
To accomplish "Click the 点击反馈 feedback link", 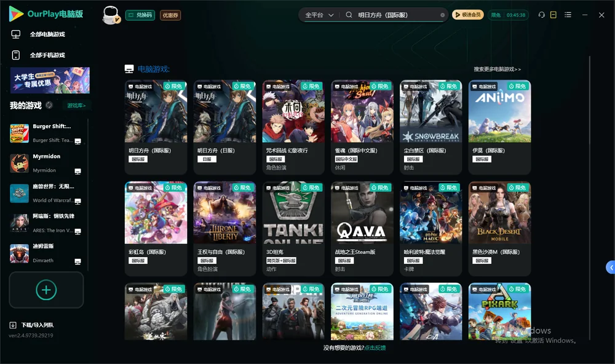I will (x=375, y=347).
